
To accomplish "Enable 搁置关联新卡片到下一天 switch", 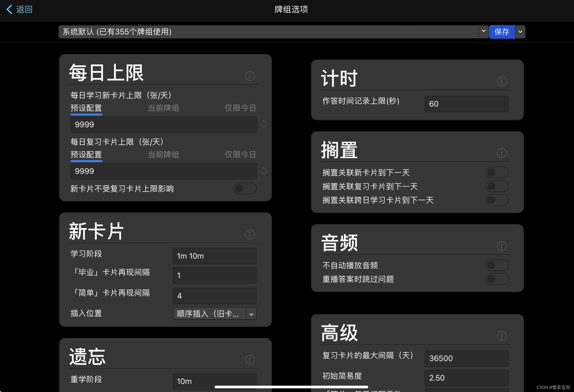I will click(497, 172).
